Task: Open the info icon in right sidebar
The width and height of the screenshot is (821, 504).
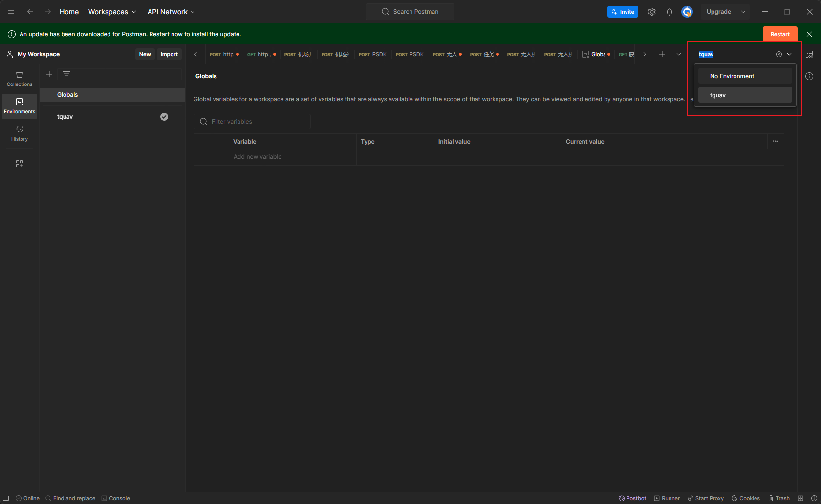Action: coord(809,76)
